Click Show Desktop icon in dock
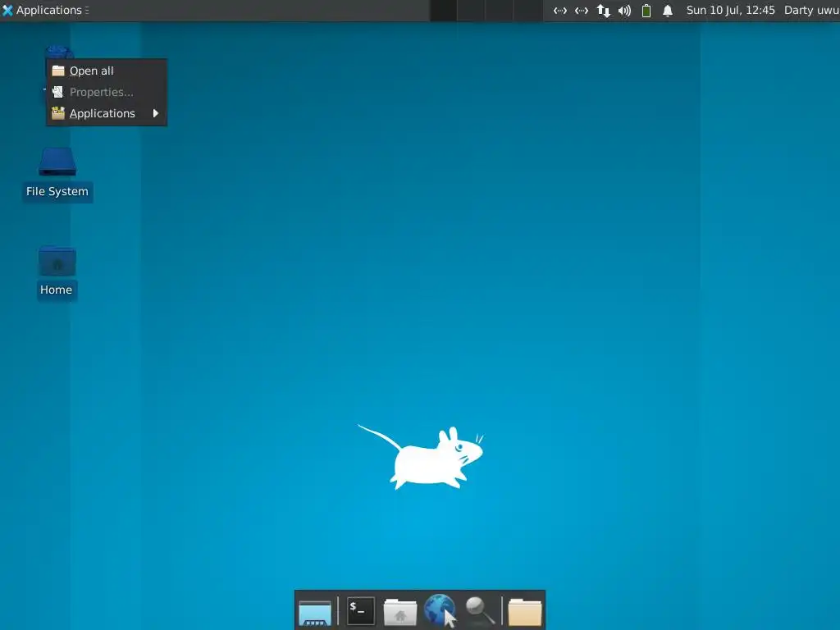The width and height of the screenshot is (840, 630). tap(315, 612)
